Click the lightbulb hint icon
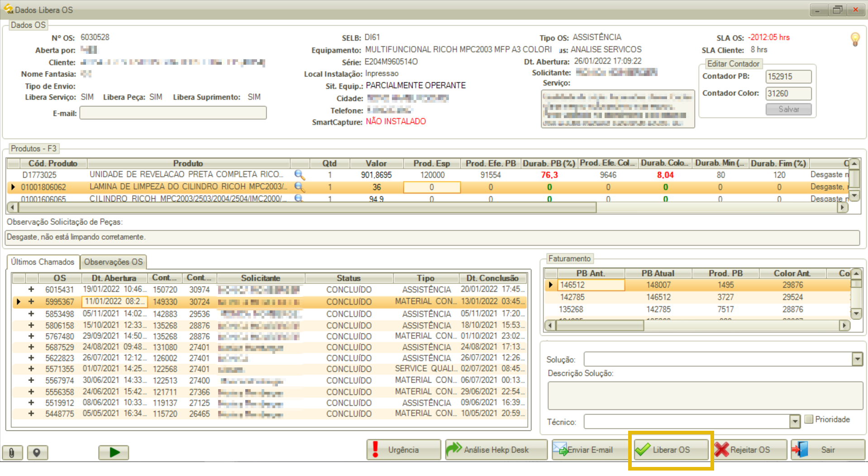This screenshot has height=476, width=868. [855, 39]
